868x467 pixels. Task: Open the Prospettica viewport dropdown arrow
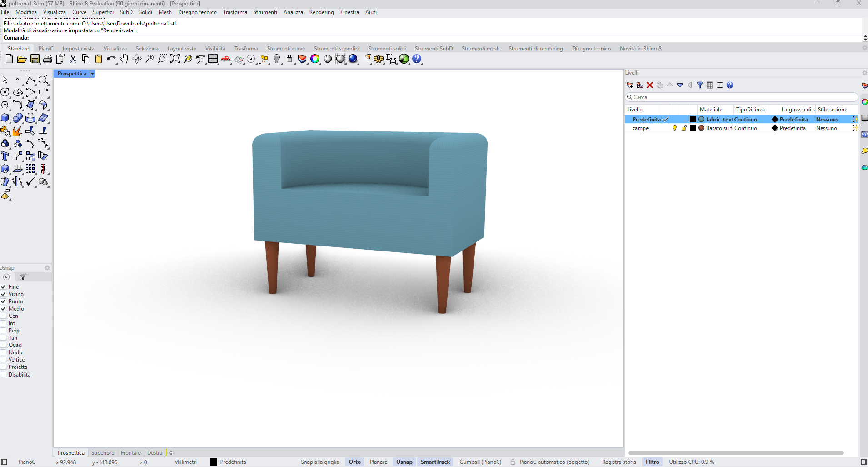pos(92,73)
